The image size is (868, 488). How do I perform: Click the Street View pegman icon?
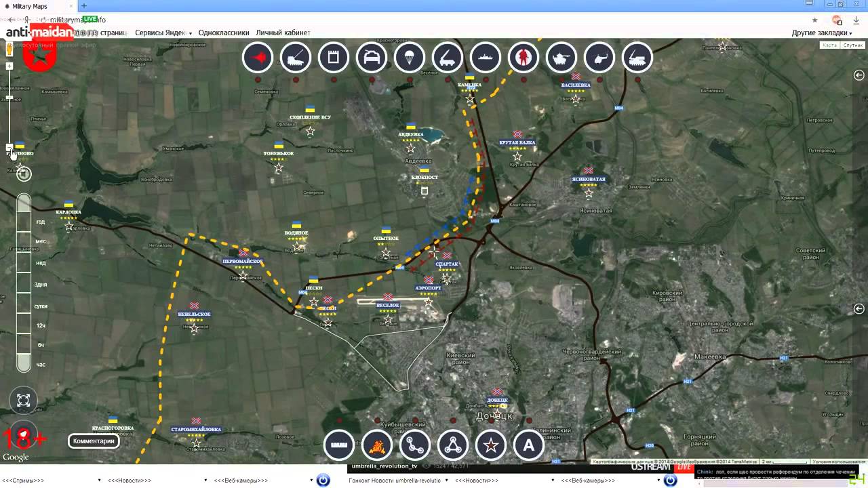9,49
